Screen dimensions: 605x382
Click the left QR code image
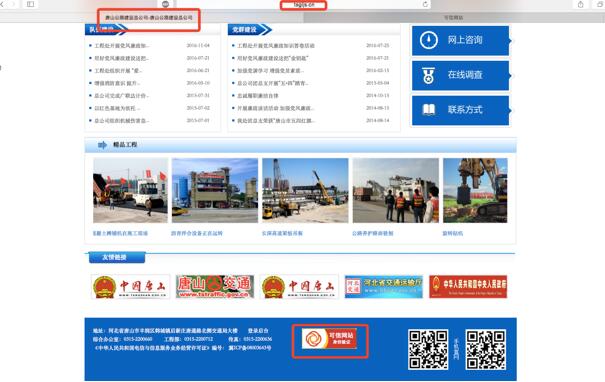(428, 350)
